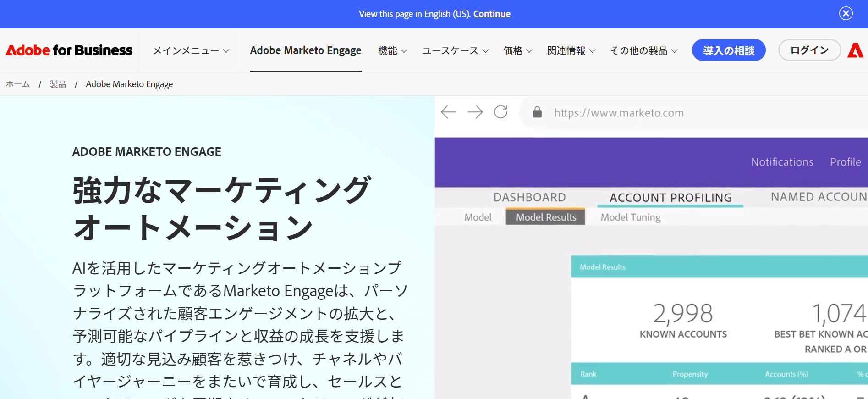Expand the ユースケース menu

point(455,51)
